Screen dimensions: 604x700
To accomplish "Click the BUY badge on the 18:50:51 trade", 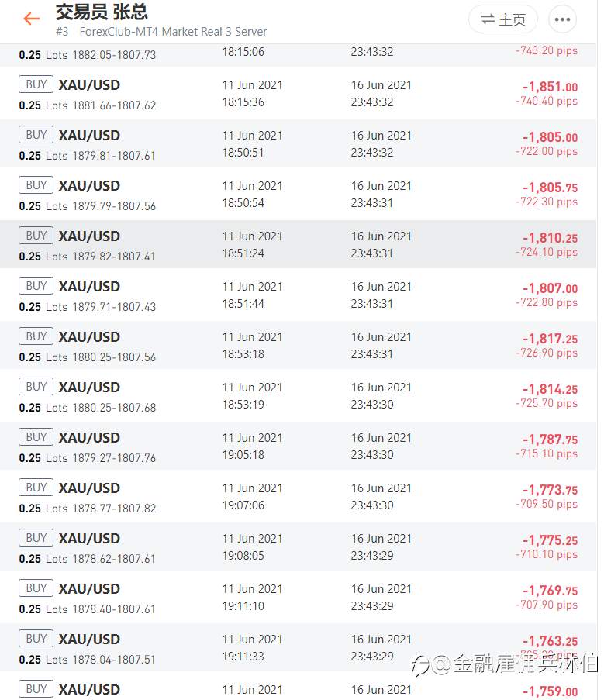I will click(36, 134).
